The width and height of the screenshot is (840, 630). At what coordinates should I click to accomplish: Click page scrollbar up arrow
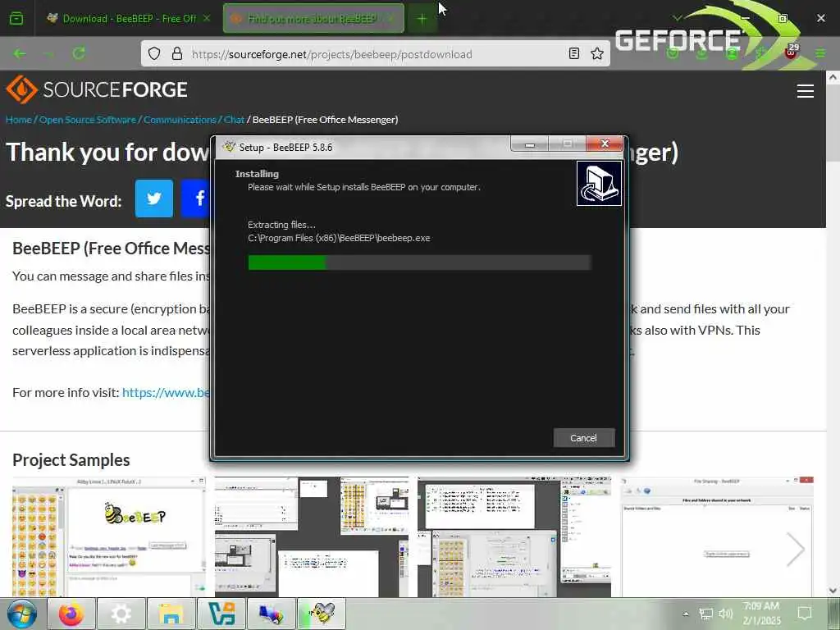(x=833, y=77)
